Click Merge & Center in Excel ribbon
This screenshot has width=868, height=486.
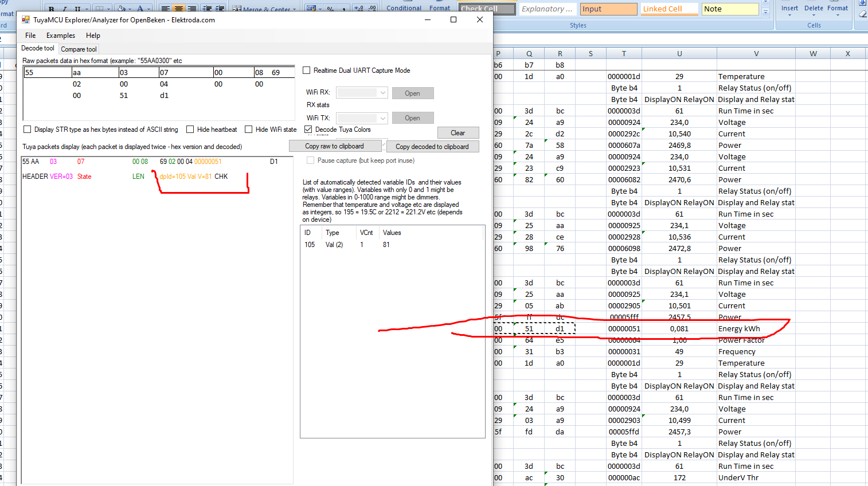point(264,9)
